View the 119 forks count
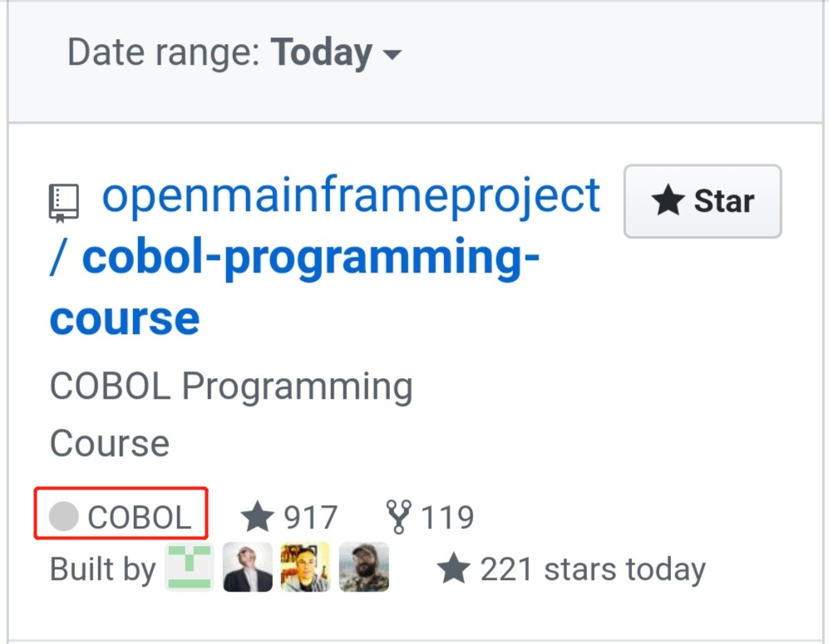The width and height of the screenshot is (829, 644). click(x=447, y=517)
